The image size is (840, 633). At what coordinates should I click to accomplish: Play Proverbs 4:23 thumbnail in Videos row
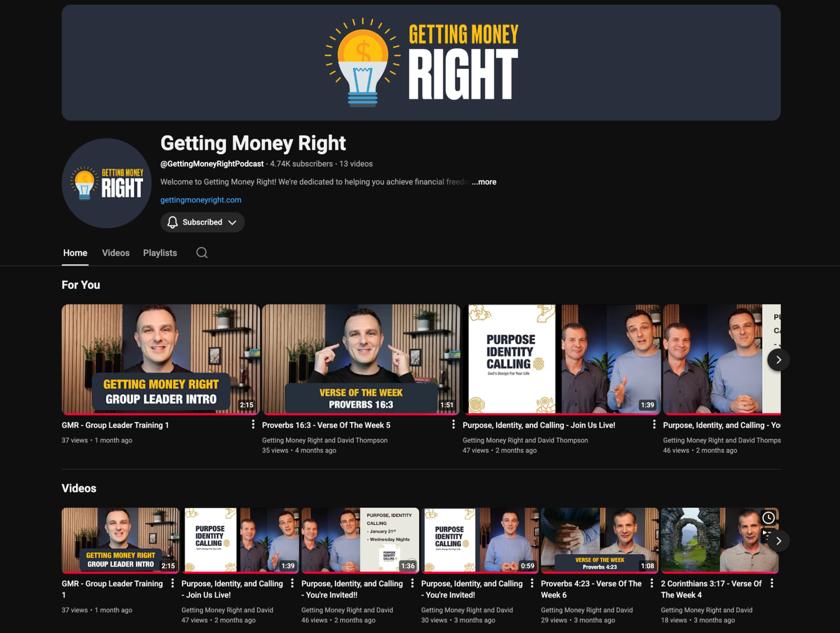(x=600, y=541)
